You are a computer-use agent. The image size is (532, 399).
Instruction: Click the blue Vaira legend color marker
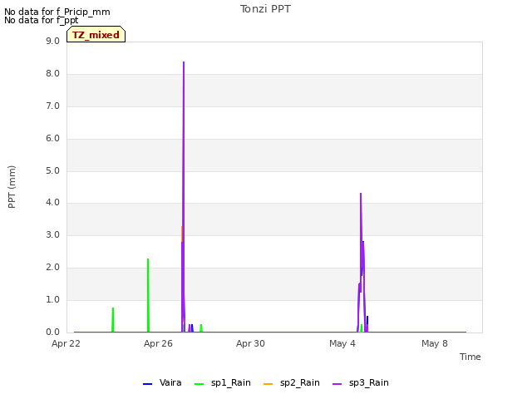(x=148, y=384)
